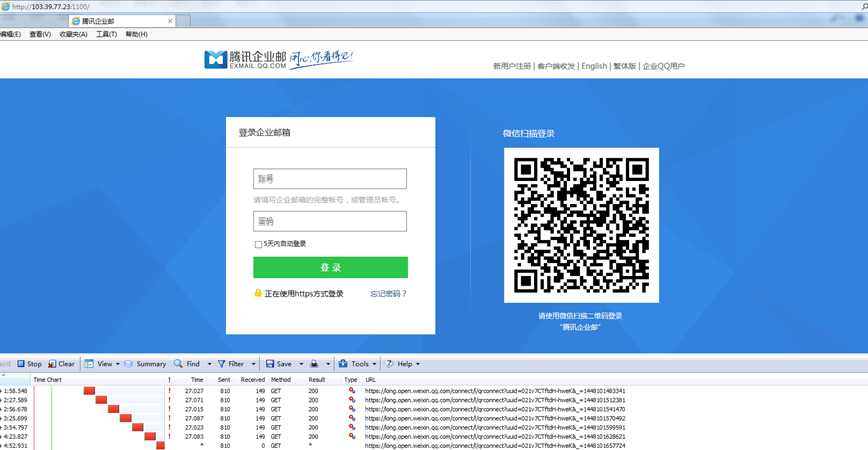
Task: Click the red warning mark in 27.027 row
Action: [x=169, y=391]
